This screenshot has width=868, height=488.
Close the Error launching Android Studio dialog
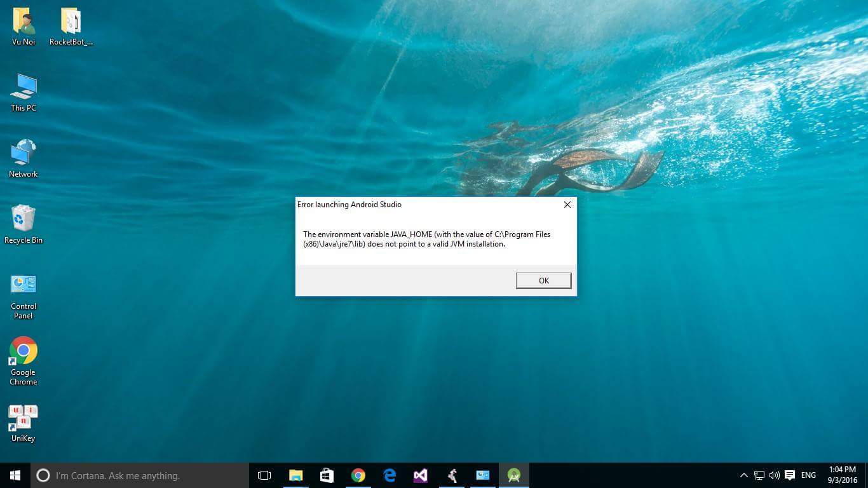tap(567, 205)
